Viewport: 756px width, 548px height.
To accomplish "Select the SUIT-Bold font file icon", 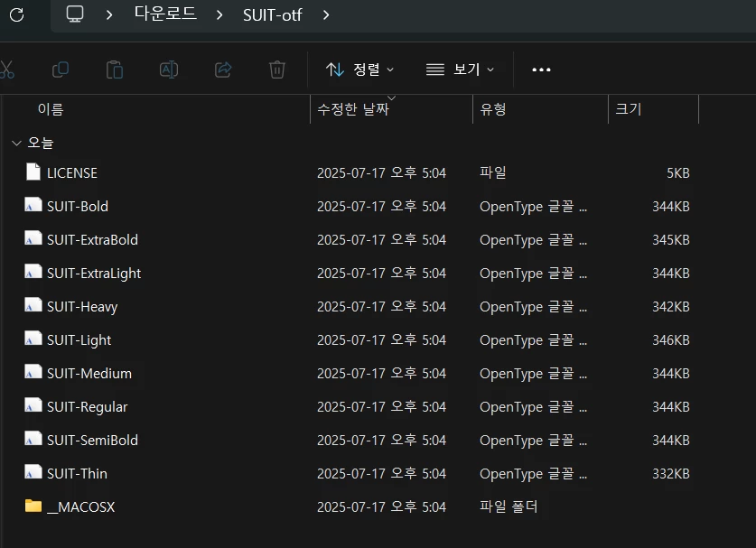I will 33,205.
